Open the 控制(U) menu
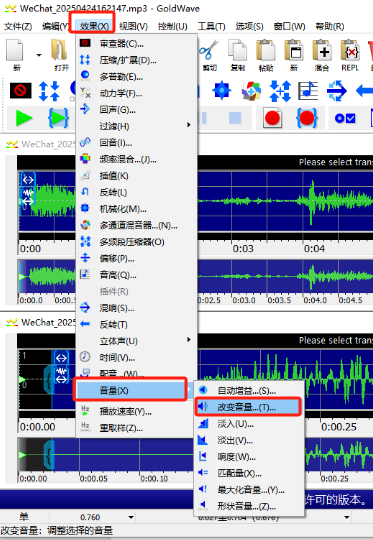This screenshot has width=373, height=540. click(173, 26)
